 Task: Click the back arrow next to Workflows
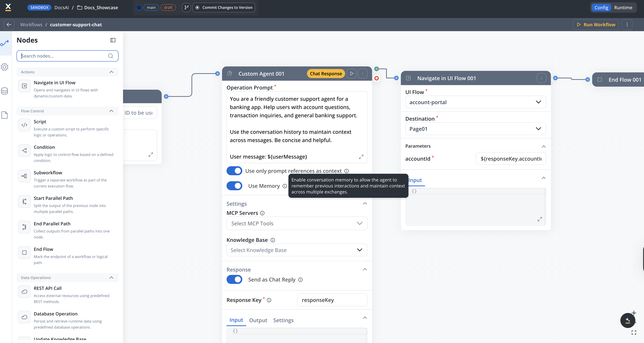(x=9, y=25)
